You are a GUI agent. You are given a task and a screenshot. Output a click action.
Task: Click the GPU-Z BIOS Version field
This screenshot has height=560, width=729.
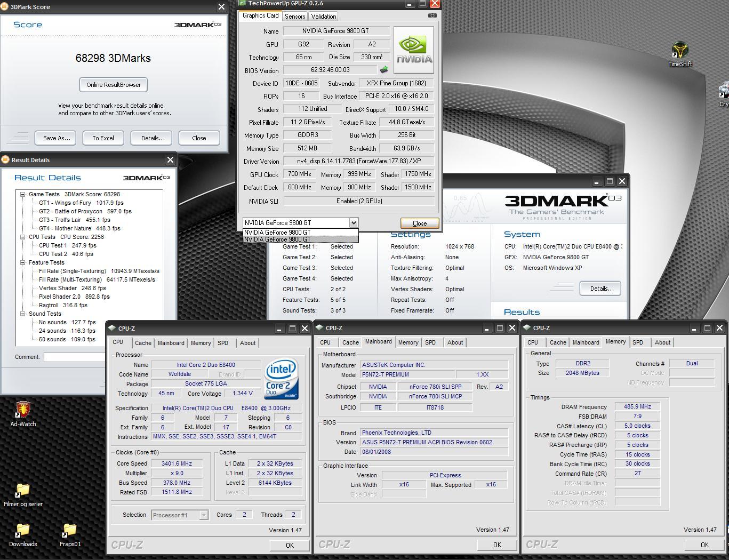point(330,70)
